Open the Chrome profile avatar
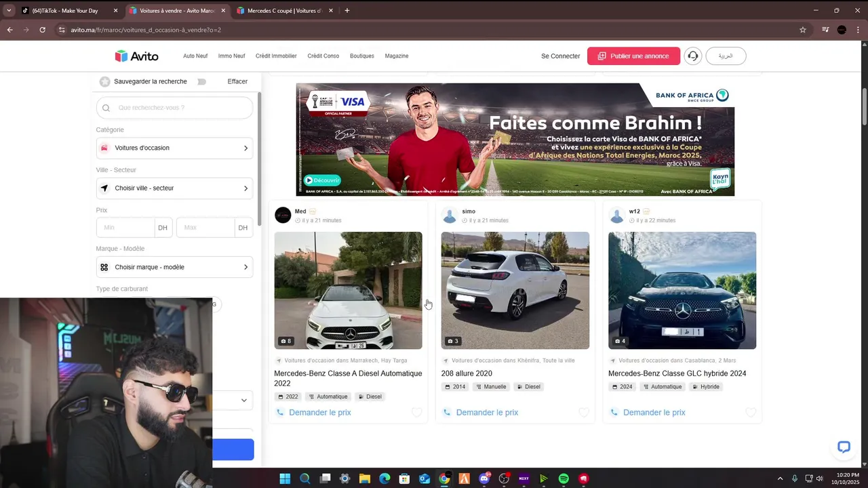868x488 pixels. (x=842, y=30)
